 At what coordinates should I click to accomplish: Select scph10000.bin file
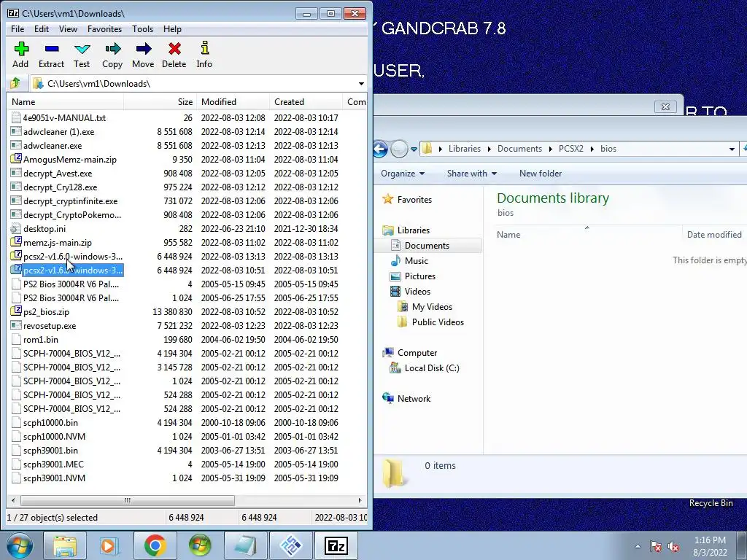50,422
